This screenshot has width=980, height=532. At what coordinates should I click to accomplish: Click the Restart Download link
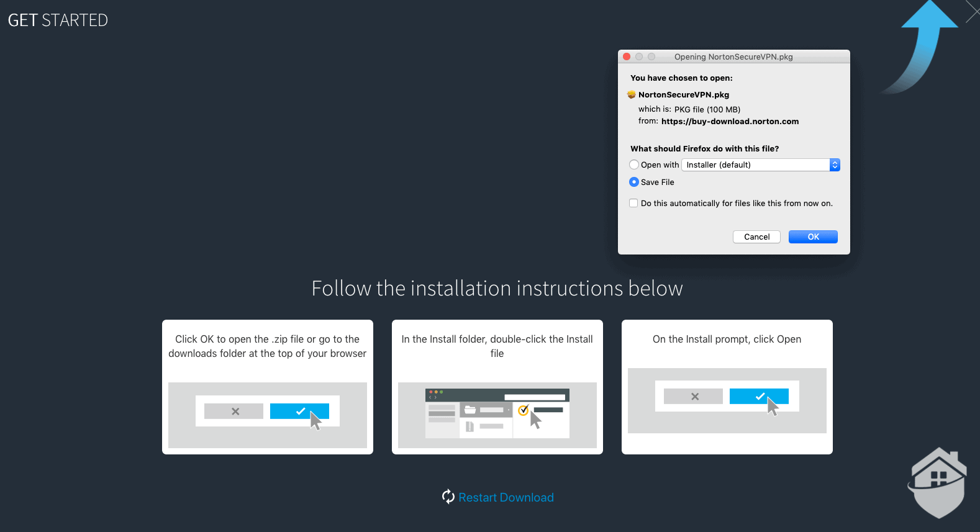(x=506, y=497)
